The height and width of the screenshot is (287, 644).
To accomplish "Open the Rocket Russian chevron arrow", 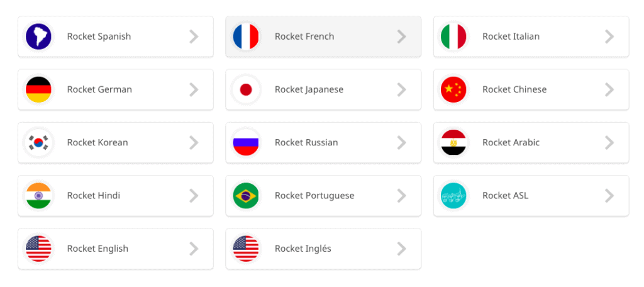I will tap(401, 143).
